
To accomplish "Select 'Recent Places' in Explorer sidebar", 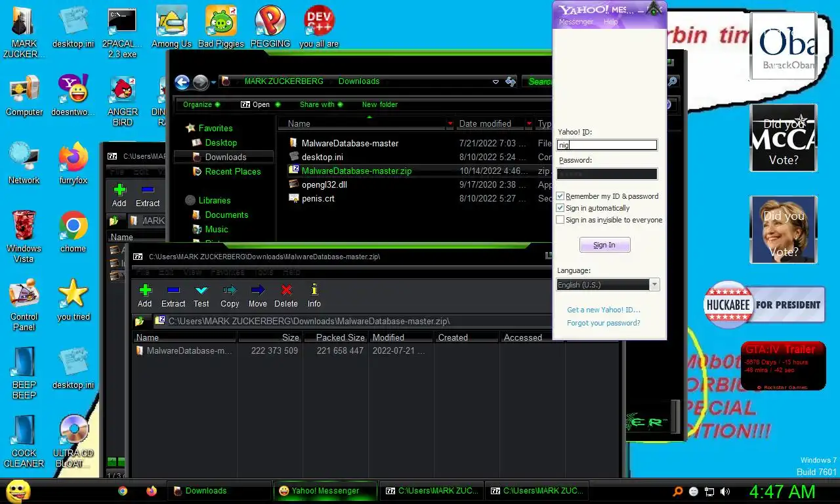I will pyautogui.click(x=232, y=171).
